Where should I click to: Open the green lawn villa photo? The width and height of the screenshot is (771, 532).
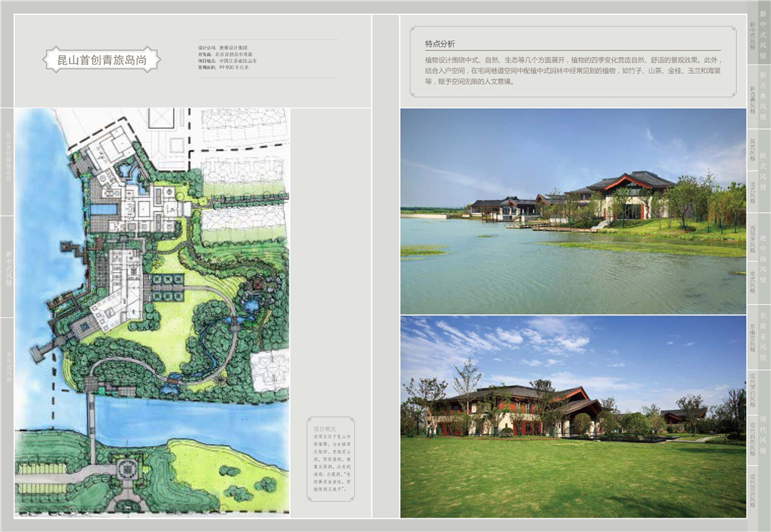click(573, 416)
